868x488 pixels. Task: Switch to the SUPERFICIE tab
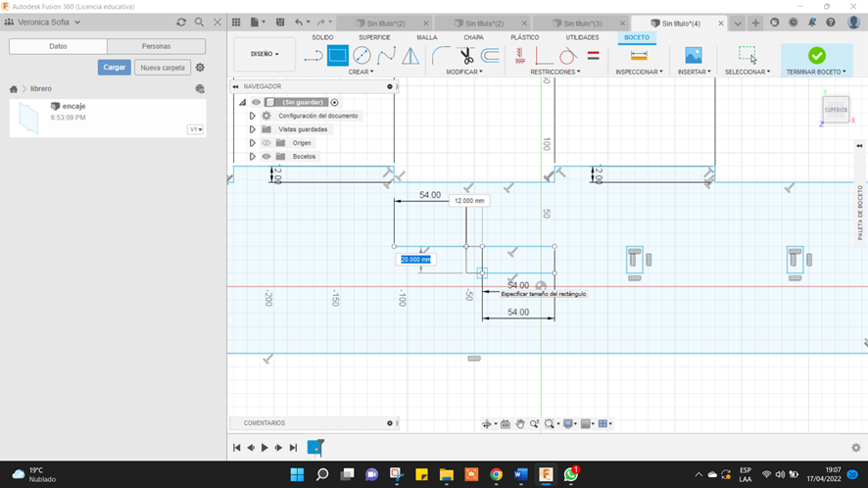(374, 37)
